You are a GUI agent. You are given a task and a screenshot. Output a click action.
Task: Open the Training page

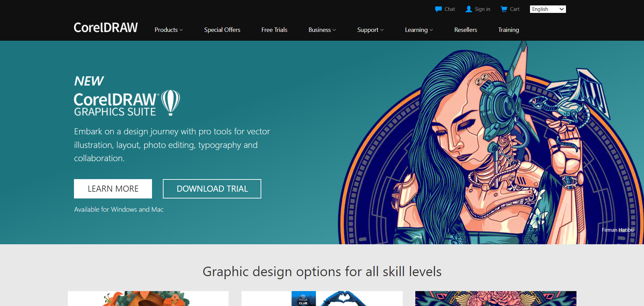tap(508, 30)
